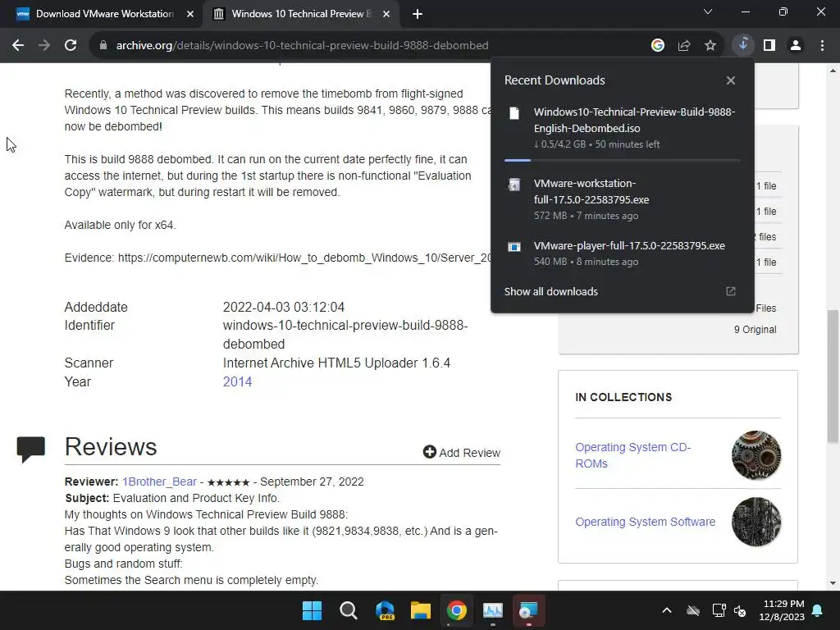840x630 pixels.
Task: Open File Explorer from the taskbar
Action: pyautogui.click(x=421, y=610)
